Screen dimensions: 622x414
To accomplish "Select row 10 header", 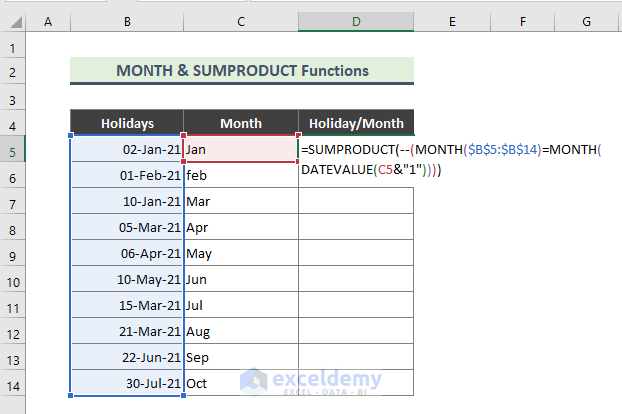I will click(x=15, y=279).
